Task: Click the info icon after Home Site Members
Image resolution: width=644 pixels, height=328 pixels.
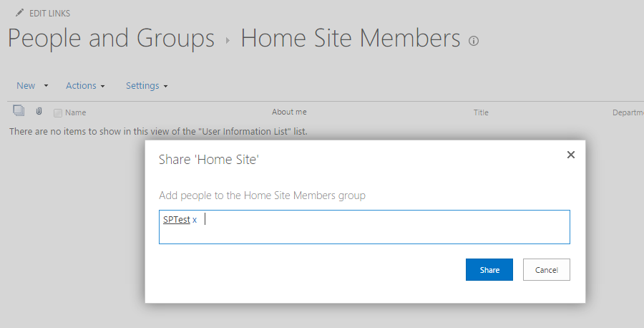Action: (x=473, y=42)
